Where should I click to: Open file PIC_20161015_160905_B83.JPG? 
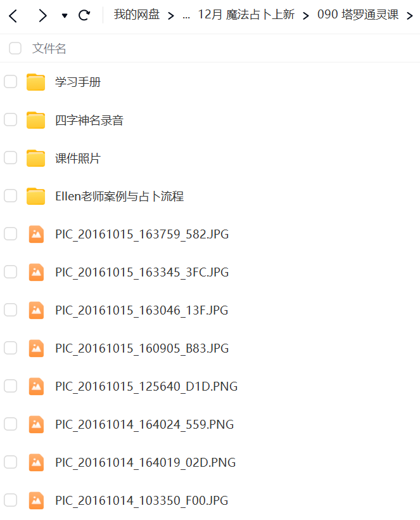pos(142,349)
